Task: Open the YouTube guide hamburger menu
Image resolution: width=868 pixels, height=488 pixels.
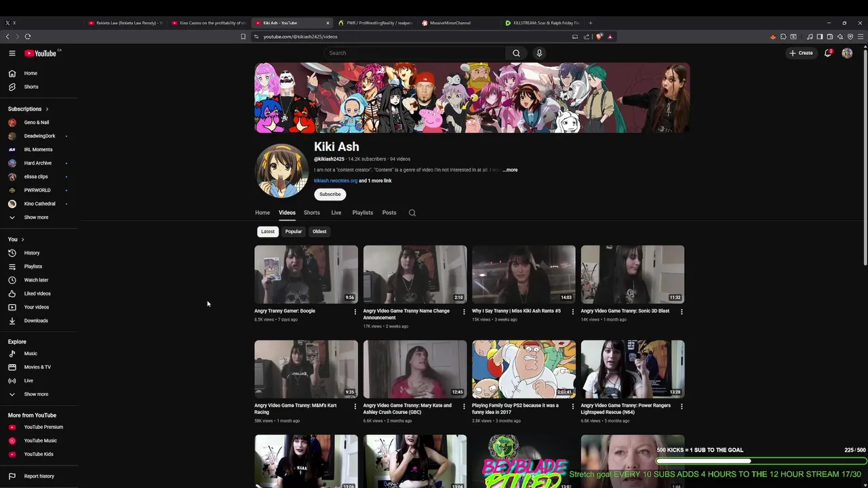Action: tap(12, 53)
